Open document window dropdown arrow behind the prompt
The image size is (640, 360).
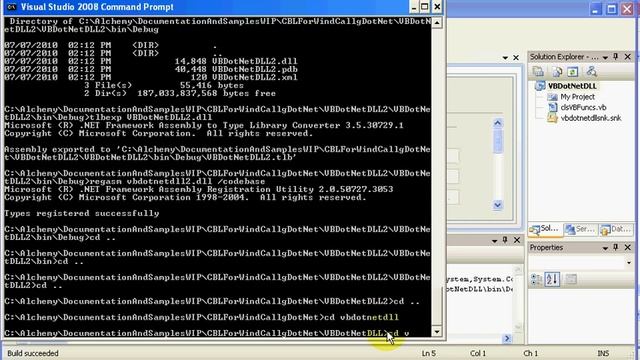click(x=505, y=58)
